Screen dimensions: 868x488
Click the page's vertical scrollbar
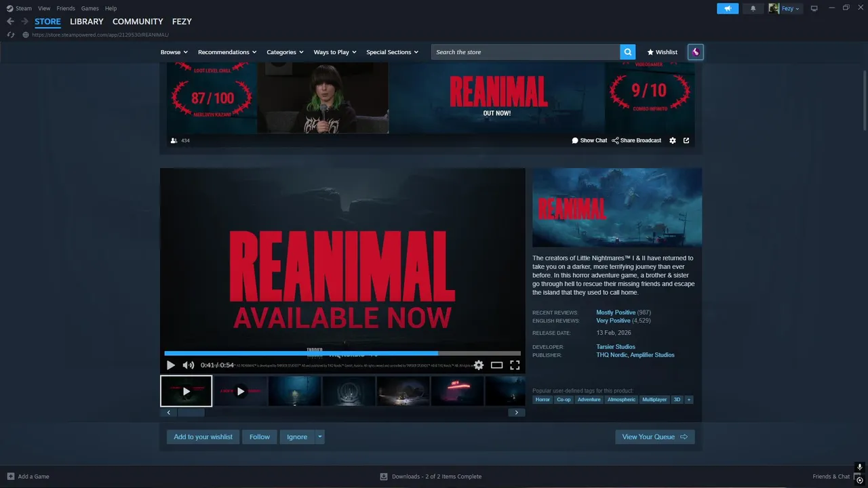pyautogui.click(x=864, y=100)
